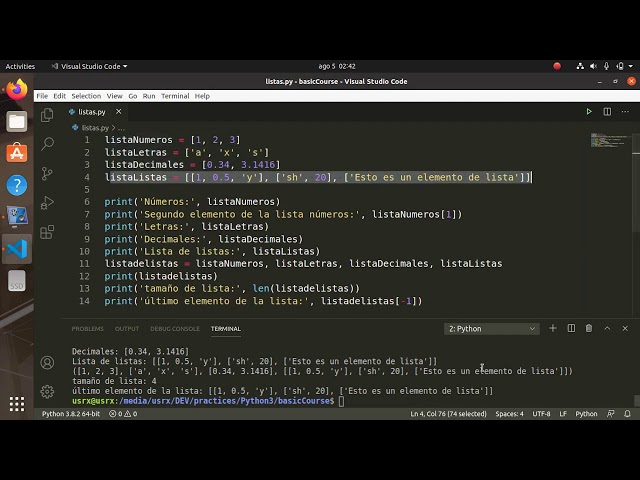Image resolution: width=640 pixels, height=480 pixels.
Task: Open the terminal selector dropdown '2: Python'
Action: point(492,329)
